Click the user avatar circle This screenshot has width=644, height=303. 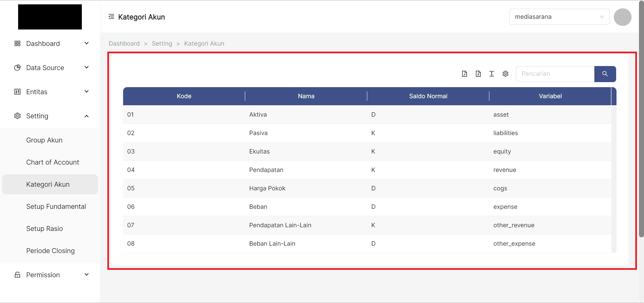point(623,17)
